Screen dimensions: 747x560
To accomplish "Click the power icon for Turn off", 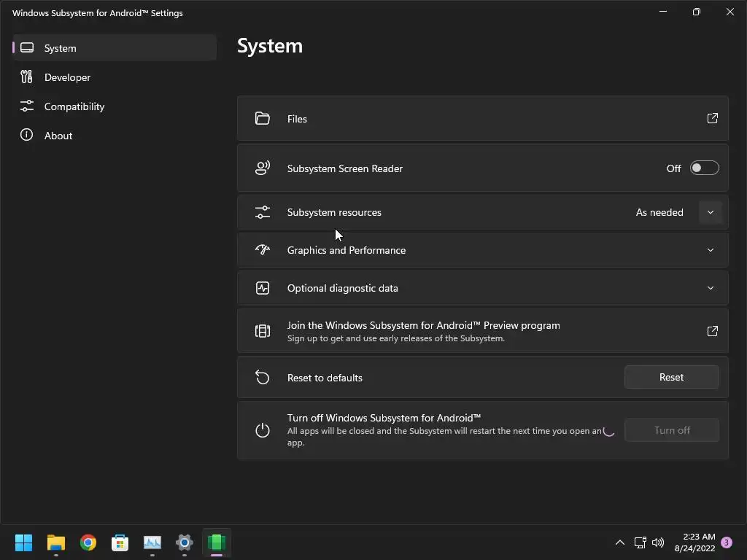I will [x=263, y=430].
